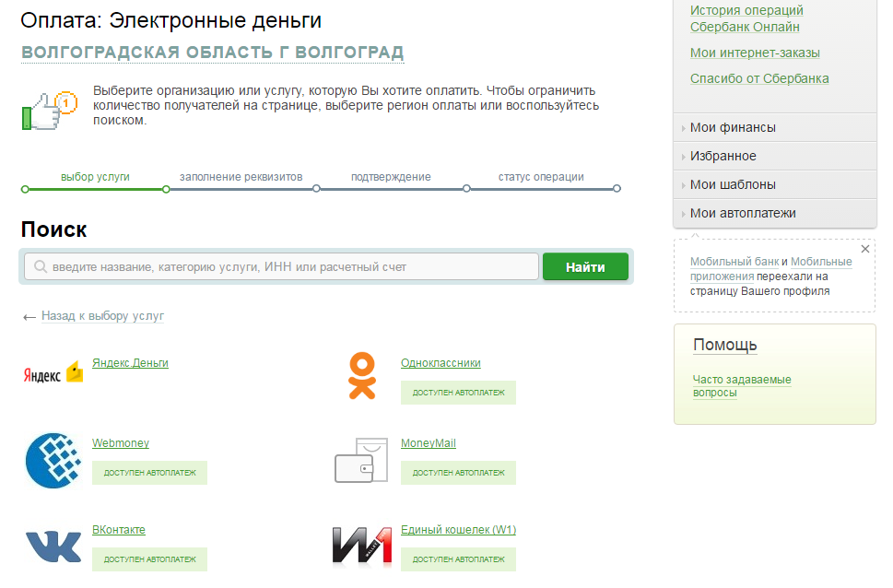Open Мои интернет-заказы menu item

[x=755, y=53]
